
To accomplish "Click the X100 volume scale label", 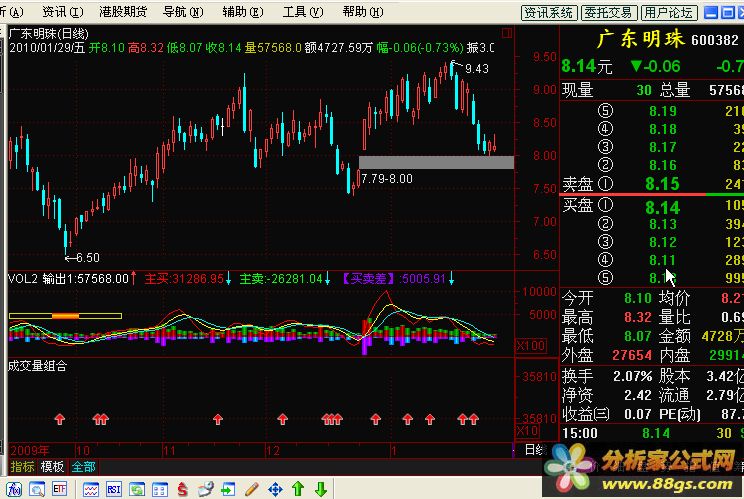I will [530, 346].
